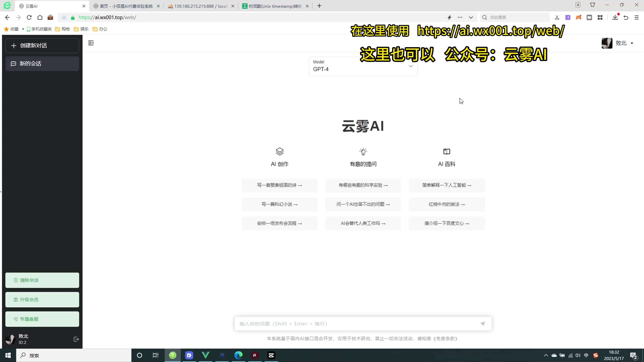The image size is (644, 362).
Task: Open browser home page icon
Action: (40, 17)
